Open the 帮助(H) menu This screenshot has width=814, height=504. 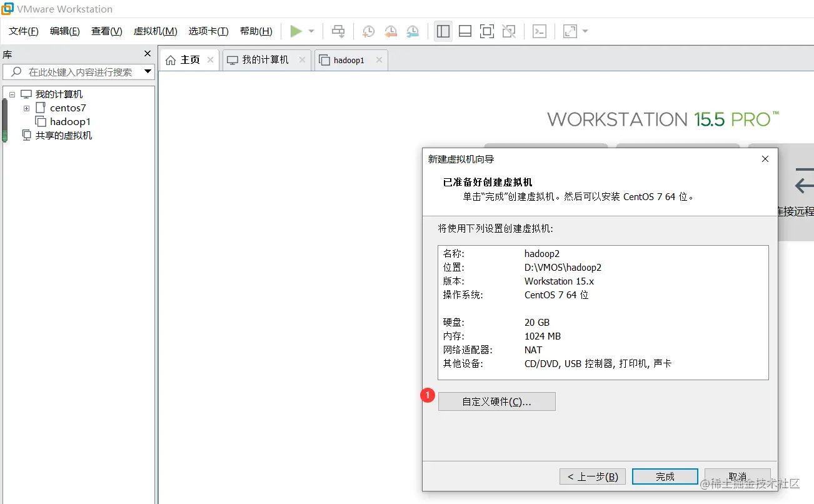tap(256, 31)
